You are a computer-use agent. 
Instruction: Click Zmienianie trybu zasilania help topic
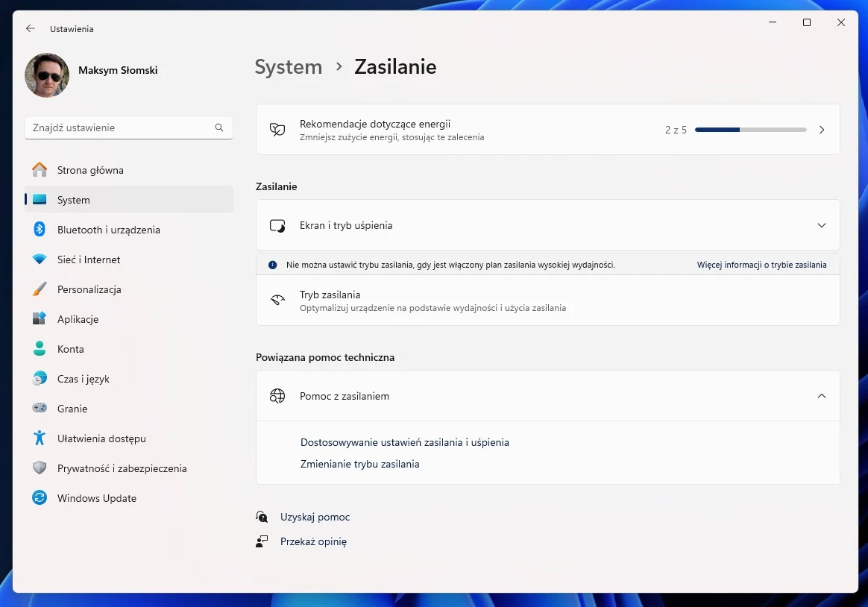pos(360,463)
